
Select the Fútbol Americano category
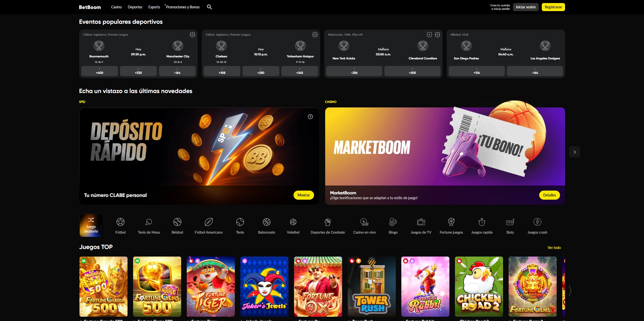pyautogui.click(x=209, y=226)
